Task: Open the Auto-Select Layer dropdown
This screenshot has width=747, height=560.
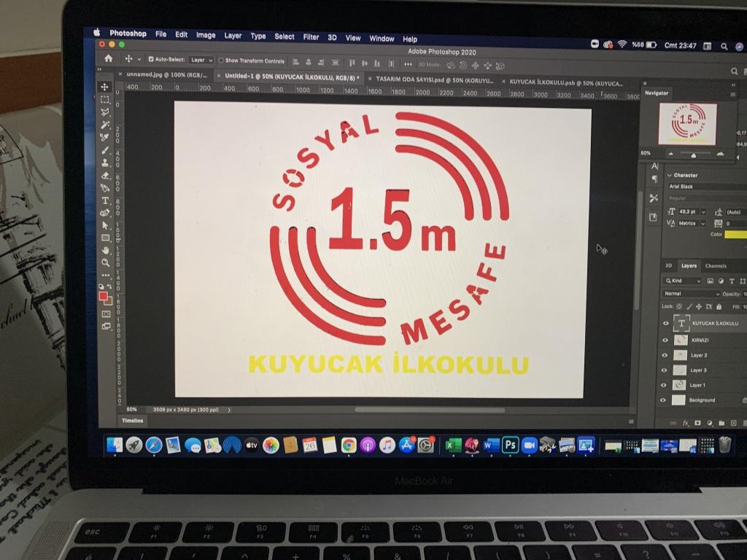Action: (201, 61)
